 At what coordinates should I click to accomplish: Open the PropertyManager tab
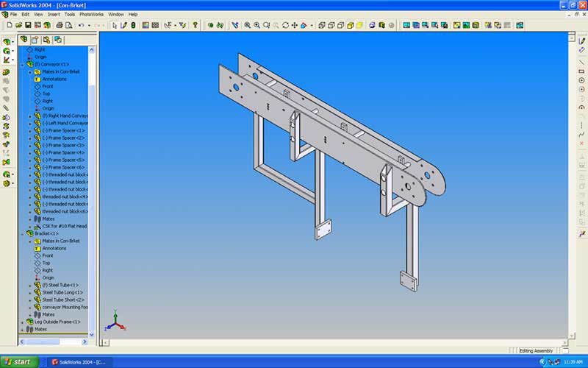pyautogui.click(x=35, y=40)
